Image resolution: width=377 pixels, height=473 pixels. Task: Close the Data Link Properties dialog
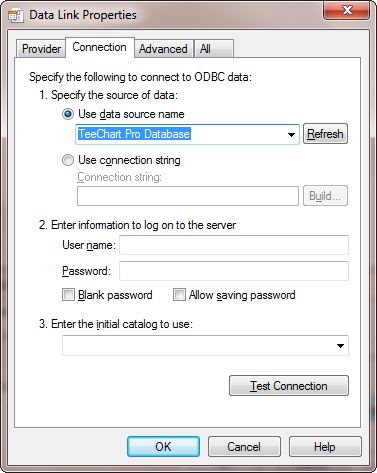pos(346,10)
